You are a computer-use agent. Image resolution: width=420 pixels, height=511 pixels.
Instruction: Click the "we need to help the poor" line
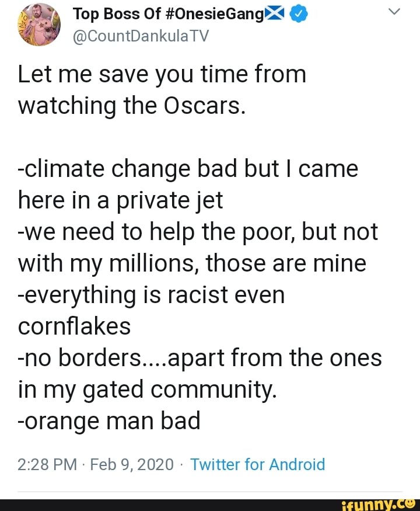[198, 232]
